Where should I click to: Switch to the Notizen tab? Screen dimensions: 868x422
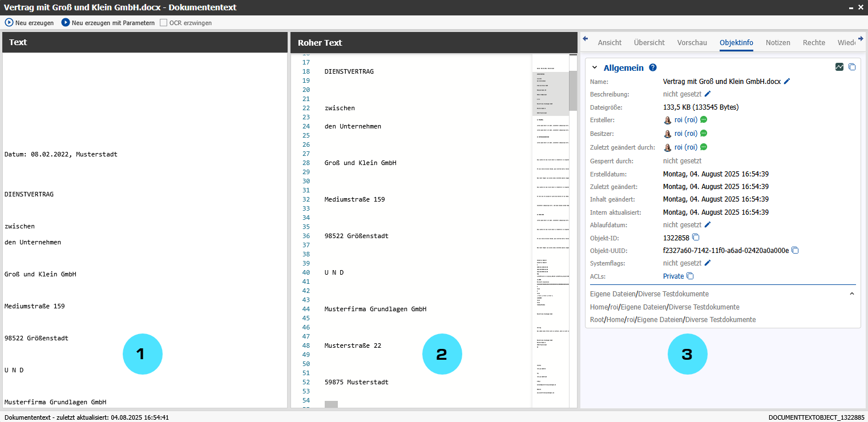(778, 42)
